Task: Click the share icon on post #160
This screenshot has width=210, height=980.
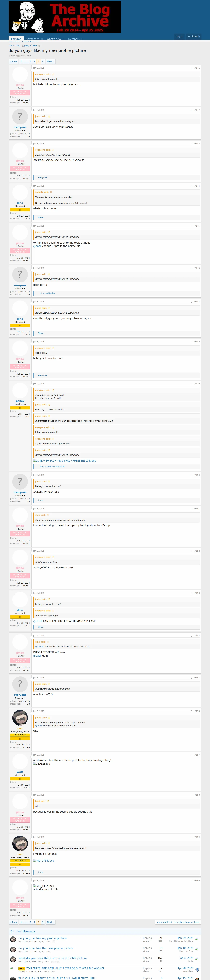Action: (191, 881)
